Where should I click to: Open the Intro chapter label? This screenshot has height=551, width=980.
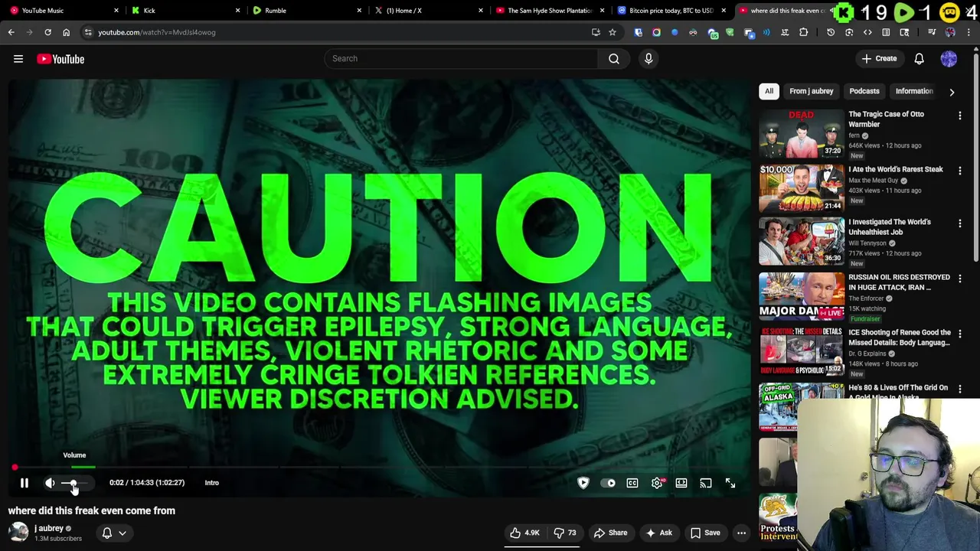(212, 483)
